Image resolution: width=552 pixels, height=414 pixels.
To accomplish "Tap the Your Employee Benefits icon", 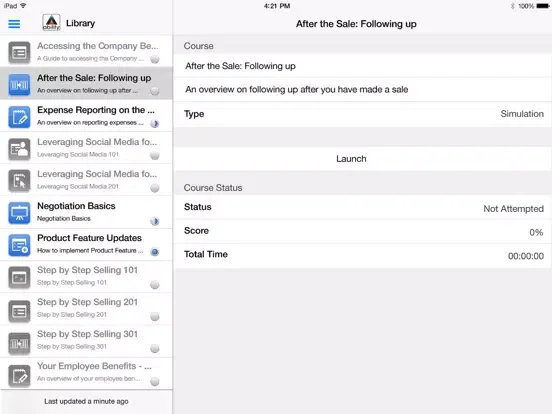I will [19, 375].
